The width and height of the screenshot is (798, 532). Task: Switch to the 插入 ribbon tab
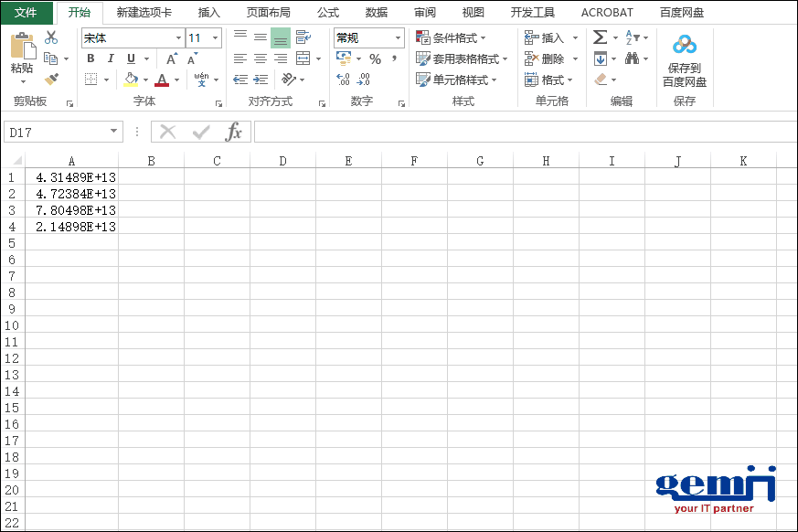click(207, 12)
